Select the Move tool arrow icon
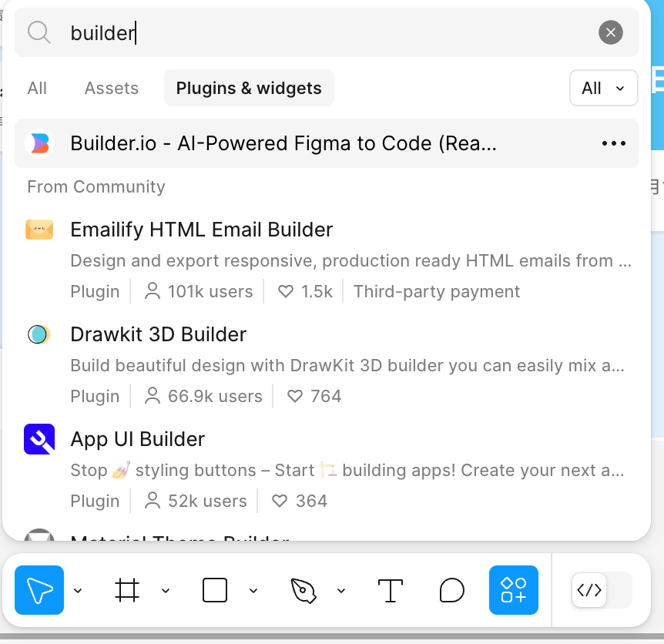The image size is (664, 644). point(39,590)
